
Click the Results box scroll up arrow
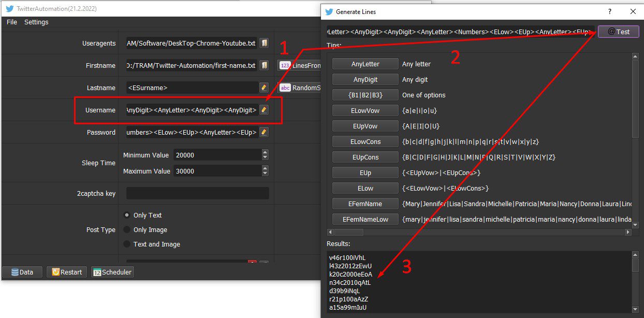pyautogui.click(x=635, y=255)
